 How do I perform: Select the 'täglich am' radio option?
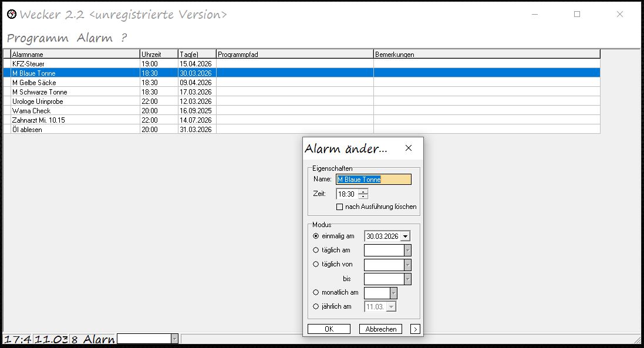316,250
